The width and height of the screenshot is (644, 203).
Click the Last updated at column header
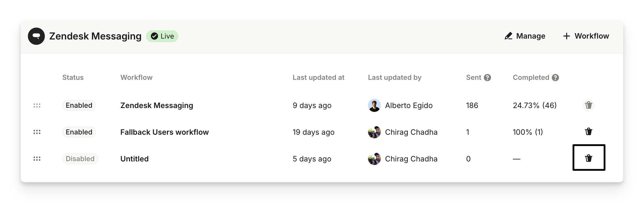(318, 77)
